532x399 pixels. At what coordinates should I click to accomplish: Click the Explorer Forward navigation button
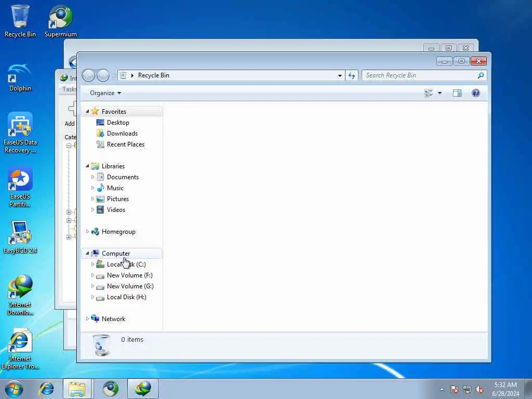[103, 75]
